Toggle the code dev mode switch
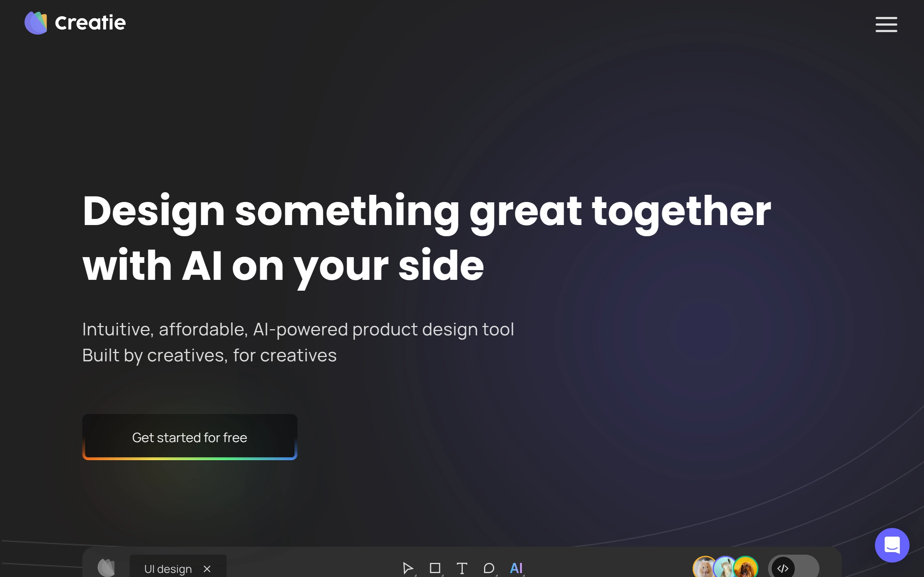The image size is (924, 577). 793,568
